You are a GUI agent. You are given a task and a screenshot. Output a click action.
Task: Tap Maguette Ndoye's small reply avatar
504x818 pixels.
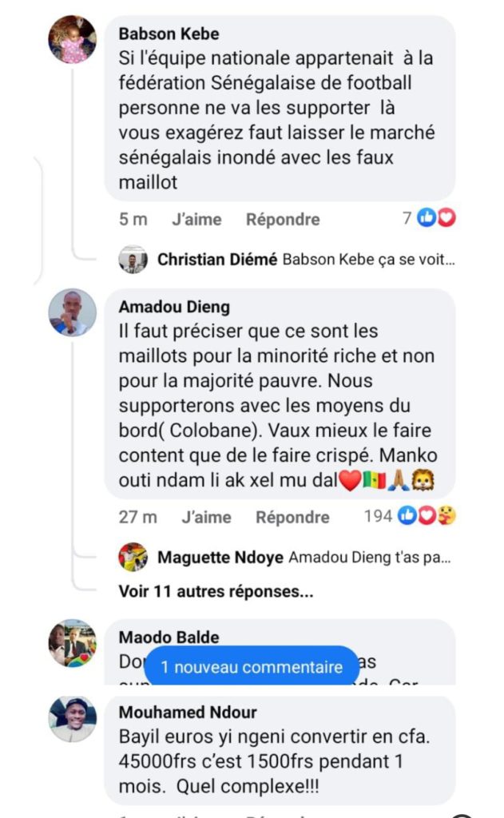(x=133, y=557)
